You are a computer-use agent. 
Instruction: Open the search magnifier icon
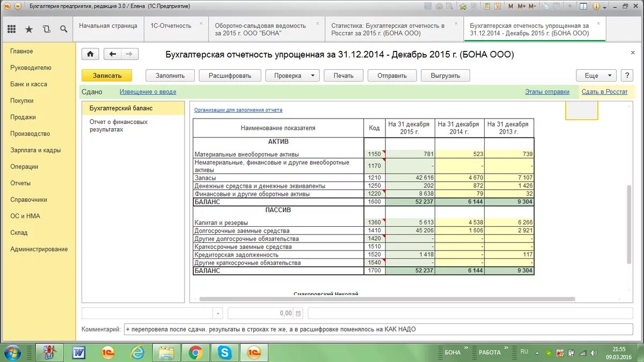[x=63, y=29]
